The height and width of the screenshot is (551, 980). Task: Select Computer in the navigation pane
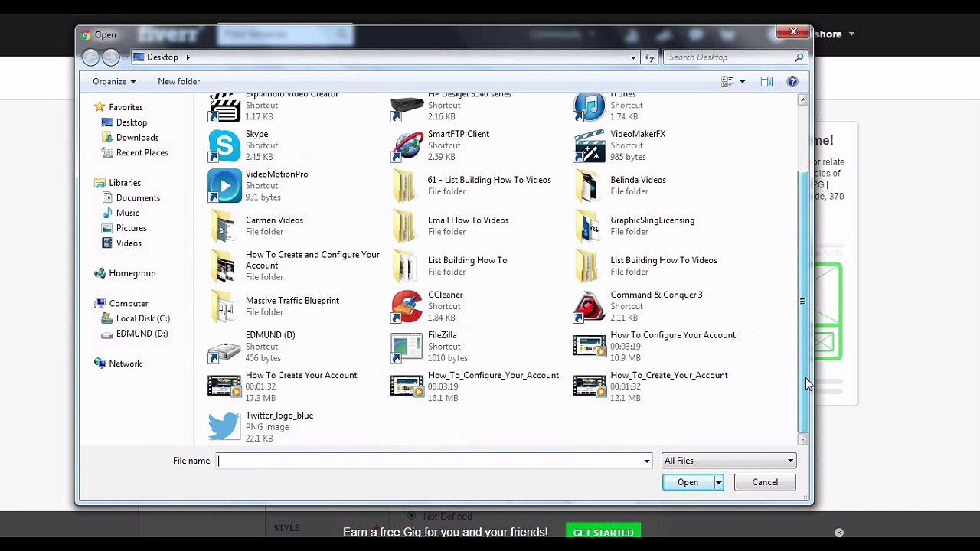tap(129, 304)
